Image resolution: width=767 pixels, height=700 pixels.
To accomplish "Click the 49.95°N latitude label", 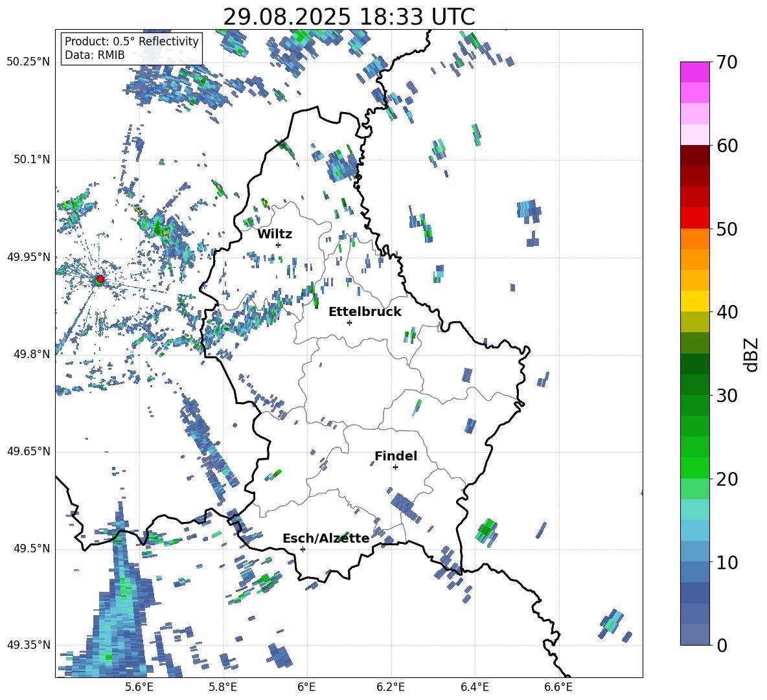I will (x=29, y=257).
